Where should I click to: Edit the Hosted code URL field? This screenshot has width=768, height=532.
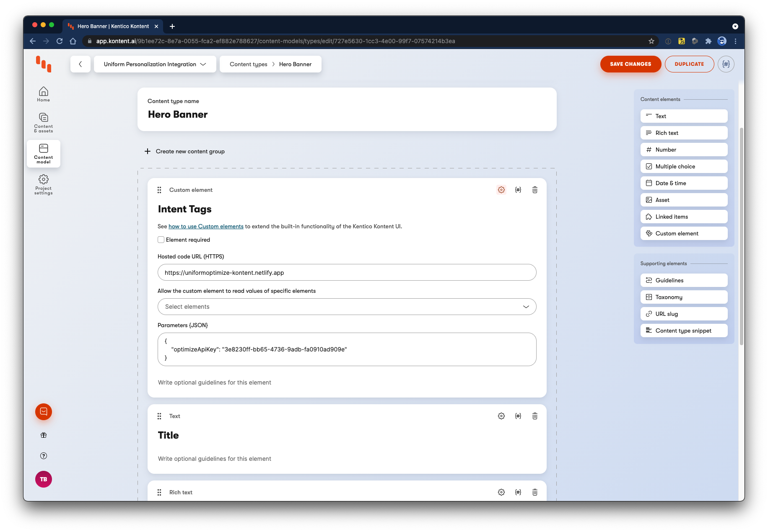pyautogui.click(x=347, y=272)
